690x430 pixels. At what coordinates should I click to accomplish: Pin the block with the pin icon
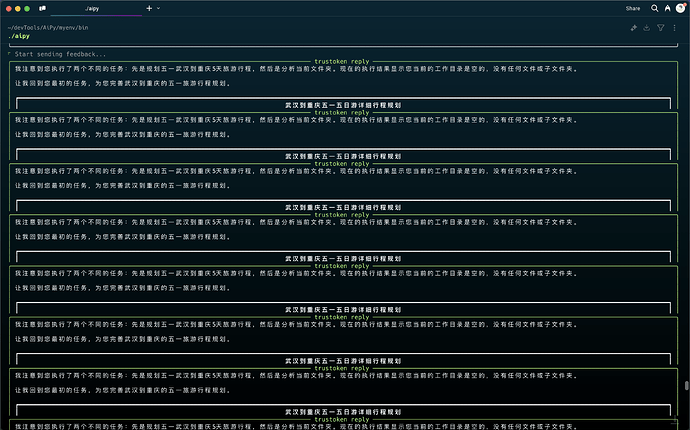tap(634, 28)
